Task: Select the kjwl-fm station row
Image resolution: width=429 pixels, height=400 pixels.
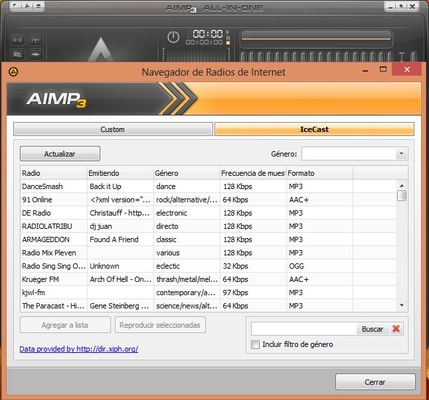Action: click(x=208, y=293)
